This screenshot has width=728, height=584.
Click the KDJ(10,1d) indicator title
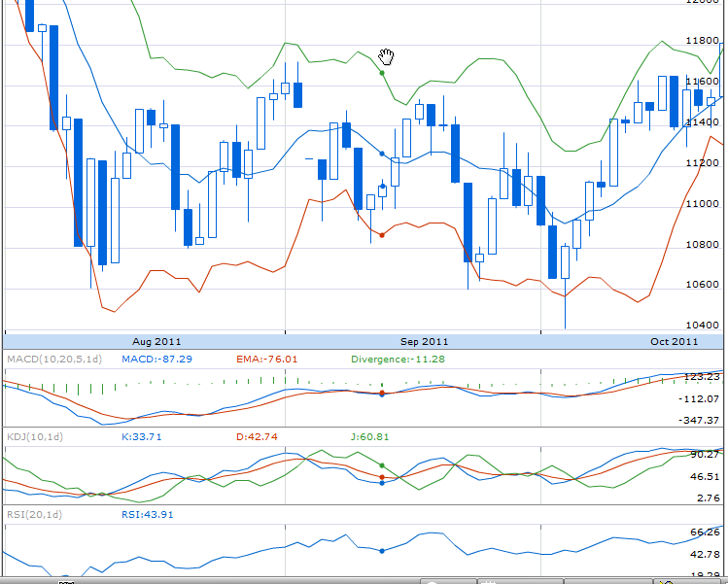pos(35,437)
